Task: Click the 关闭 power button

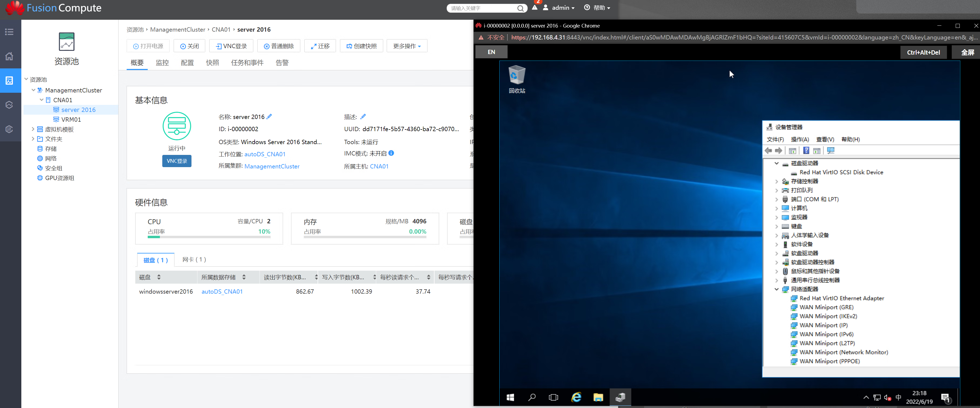Action: click(190, 46)
